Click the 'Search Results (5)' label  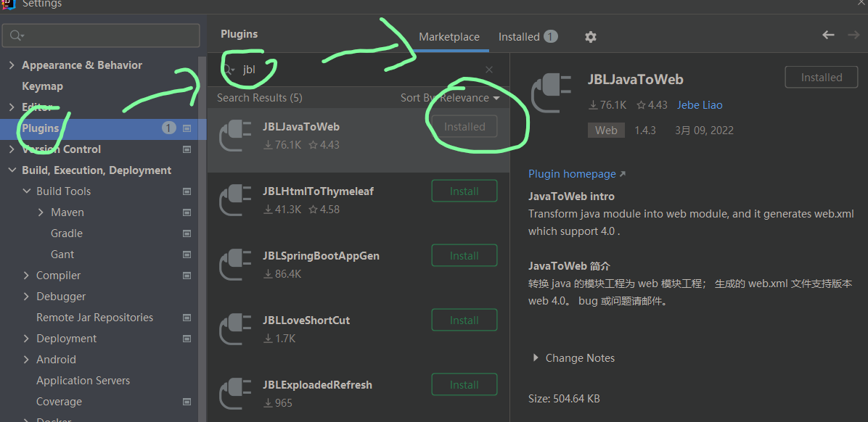point(260,98)
